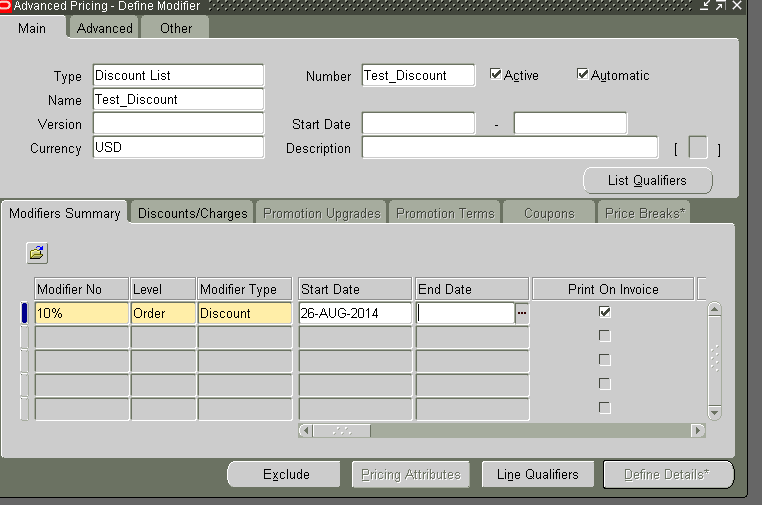This screenshot has width=762, height=505.
Task: Click the Define Details button
Action: (668, 474)
